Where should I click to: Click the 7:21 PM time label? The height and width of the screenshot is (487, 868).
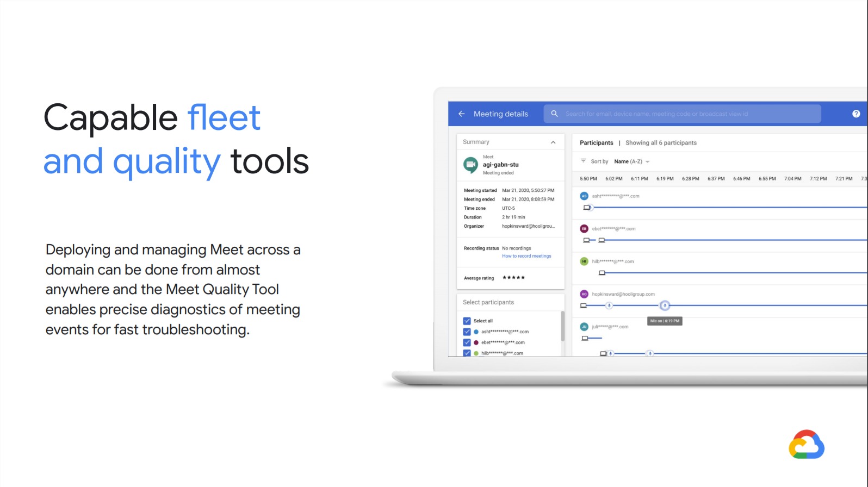844,178
